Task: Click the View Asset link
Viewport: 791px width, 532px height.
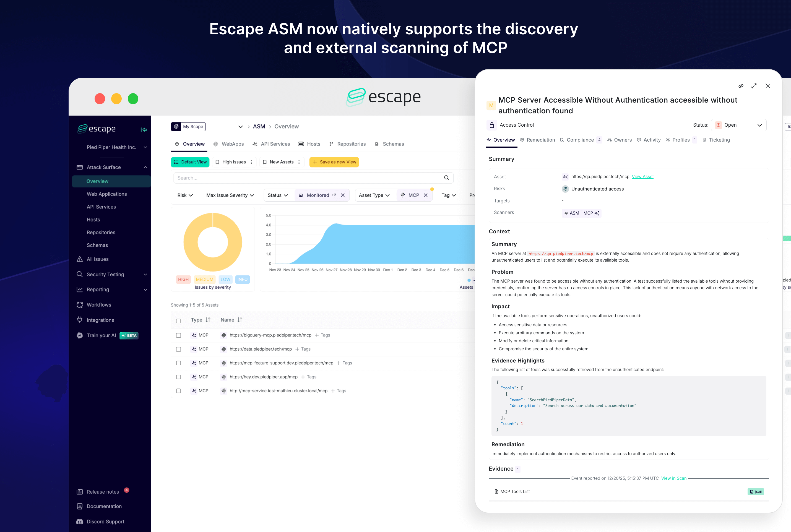Action: pyautogui.click(x=642, y=177)
